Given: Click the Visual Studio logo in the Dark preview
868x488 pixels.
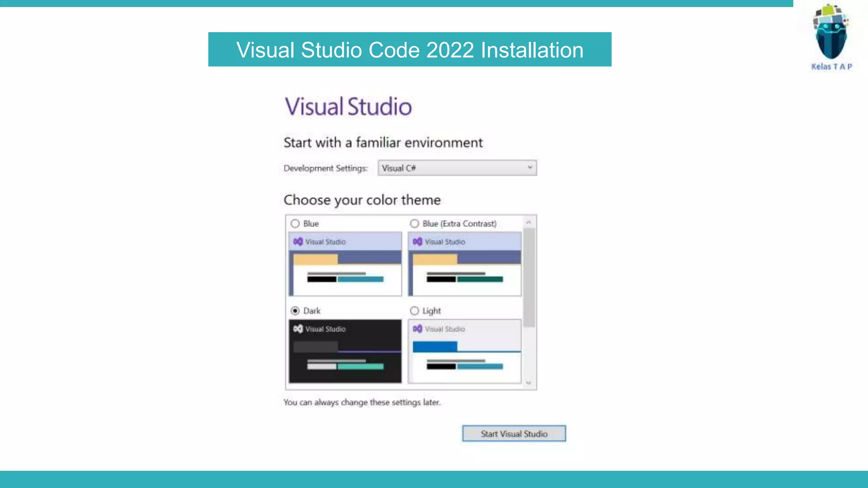Looking at the screenshot, I should point(298,329).
